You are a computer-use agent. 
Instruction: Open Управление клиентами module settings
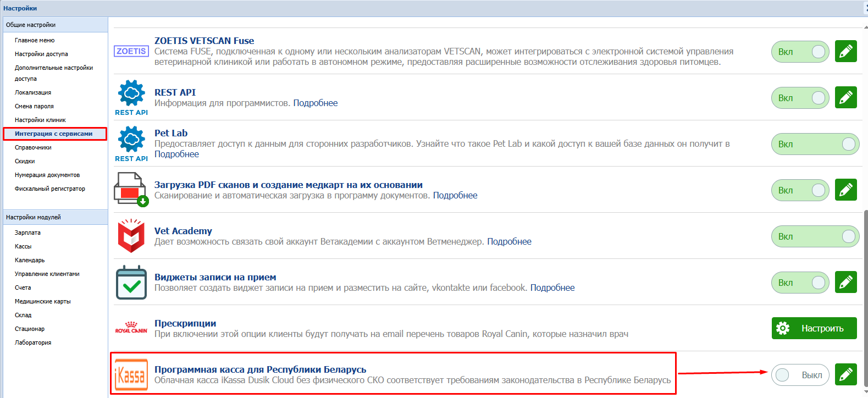pyautogui.click(x=47, y=274)
